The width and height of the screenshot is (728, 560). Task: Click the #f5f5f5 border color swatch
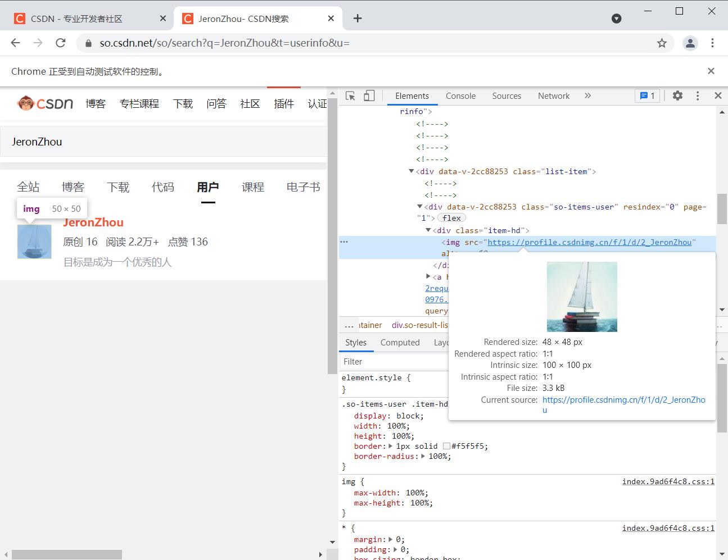point(446,446)
